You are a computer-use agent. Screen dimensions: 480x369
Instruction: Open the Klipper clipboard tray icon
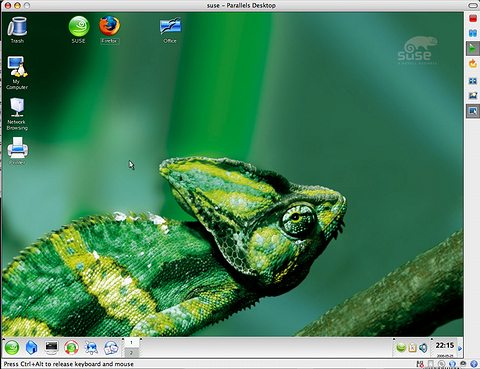[412, 348]
